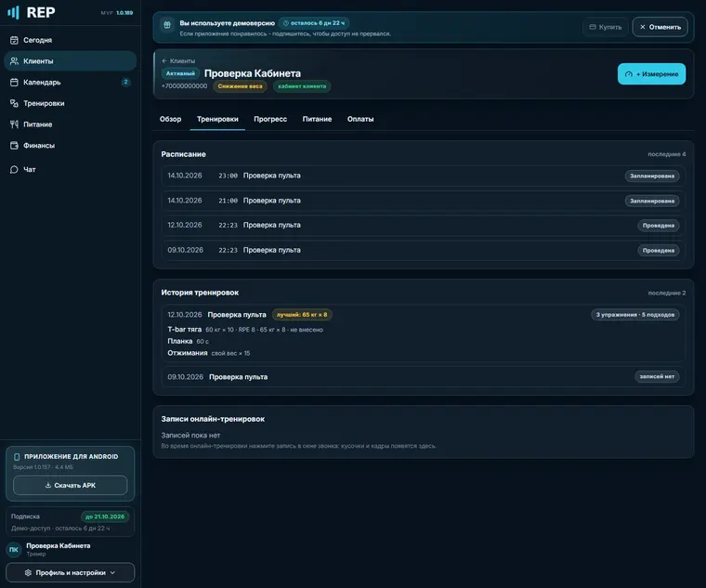The width and height of the screenshot is (706, 588).
Task: Open the Оплаты tab
Action: coord(360,119)
